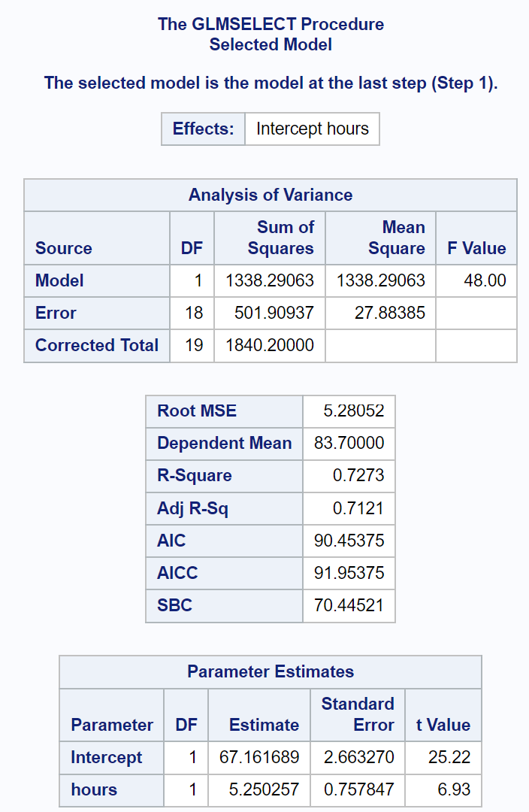
Task: Select the Corrected Total row label
Action: pos(98,345)
